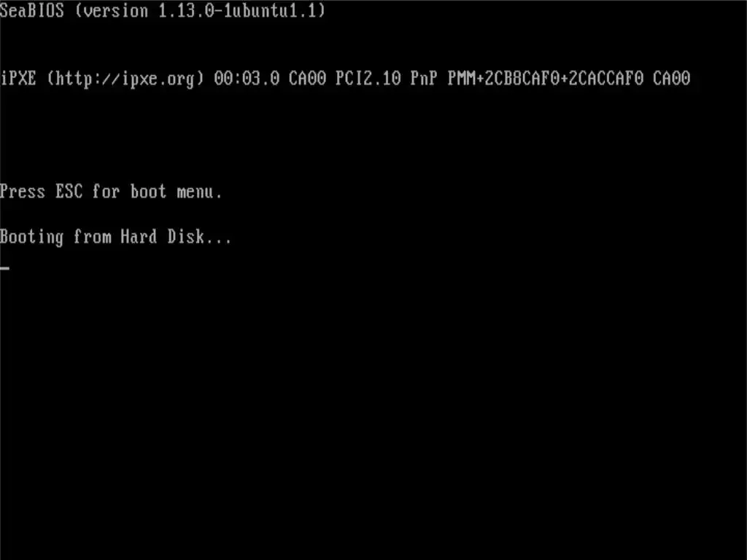Click the word from in boot message
The height and width of the screenshot is (560, 747).
pyautogui.click(x=93, y=236)
